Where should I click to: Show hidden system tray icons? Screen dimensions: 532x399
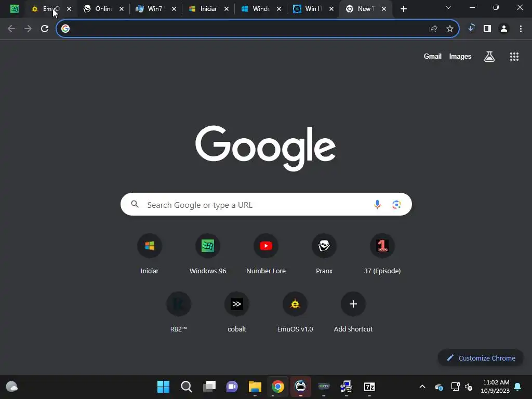coord(422,387)
